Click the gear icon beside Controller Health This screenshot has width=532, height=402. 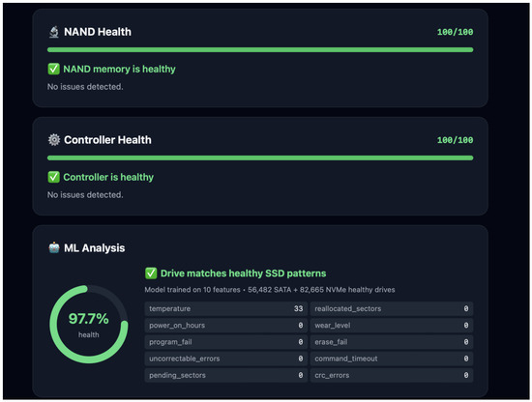(x=54, y=140)
